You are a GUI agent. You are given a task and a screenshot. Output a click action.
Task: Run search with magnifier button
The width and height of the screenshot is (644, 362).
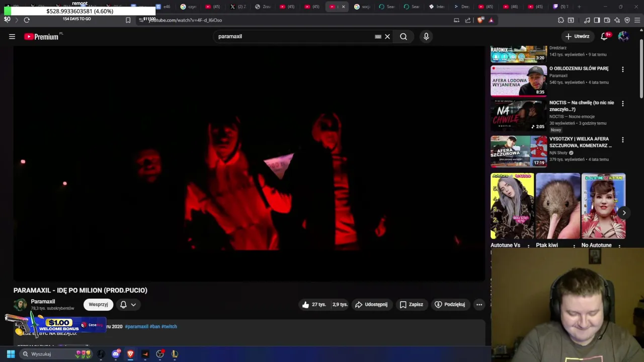[404, 36]
